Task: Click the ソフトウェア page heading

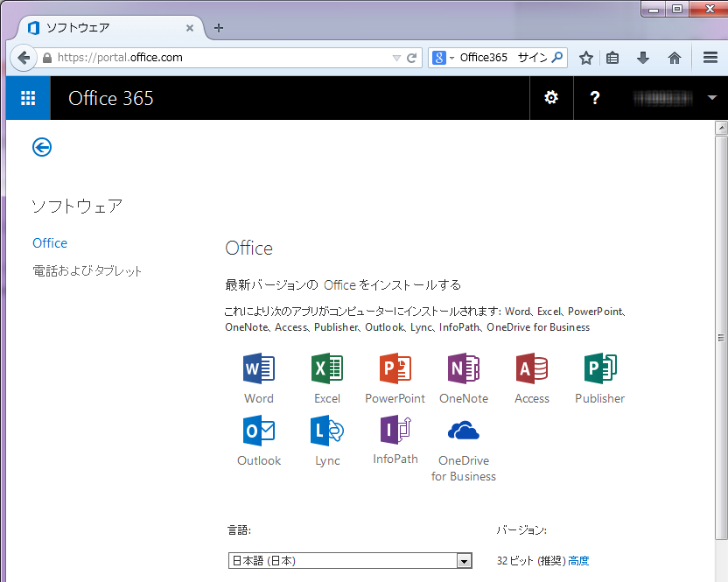Action: pos(77,206)
